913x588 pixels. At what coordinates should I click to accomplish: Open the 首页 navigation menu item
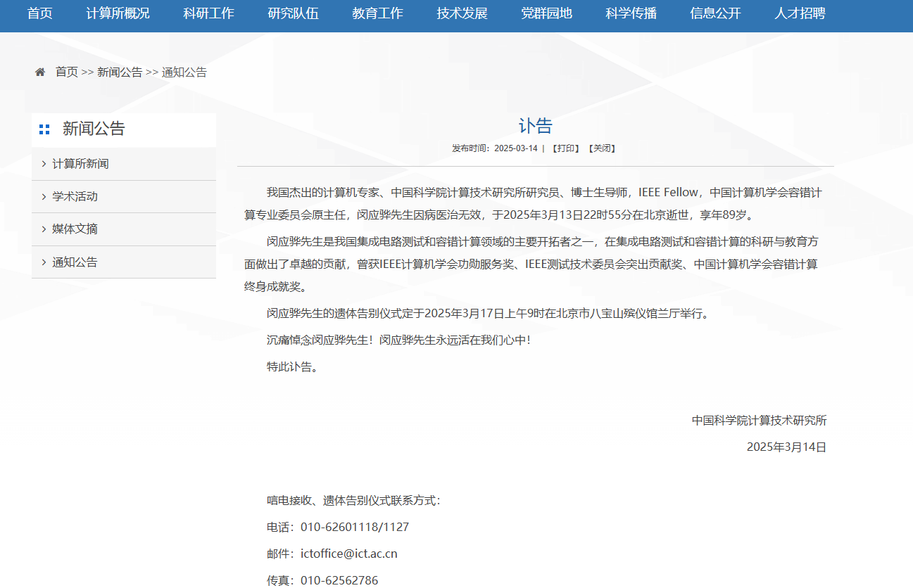coord(39,13)
